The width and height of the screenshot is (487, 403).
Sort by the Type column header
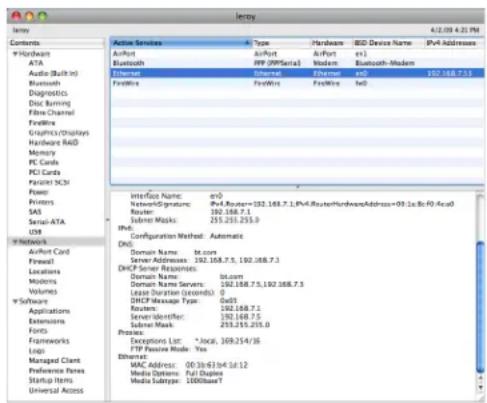(281, 43)
